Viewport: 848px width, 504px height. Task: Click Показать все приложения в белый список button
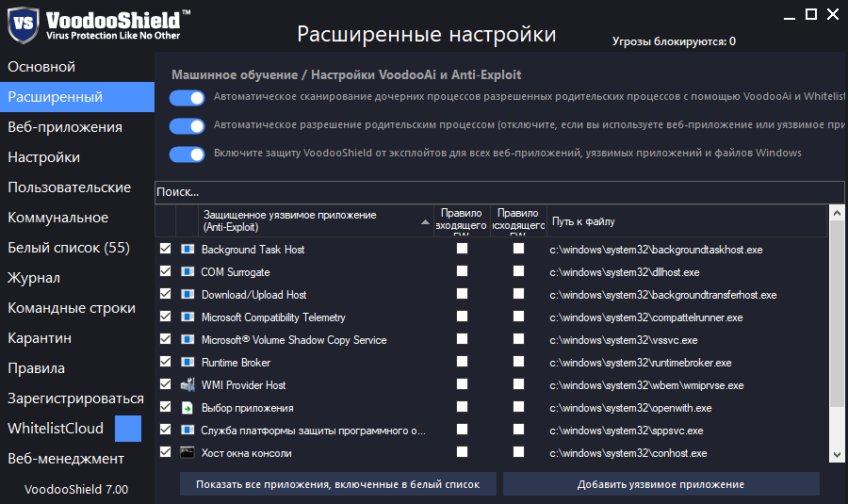338,484
